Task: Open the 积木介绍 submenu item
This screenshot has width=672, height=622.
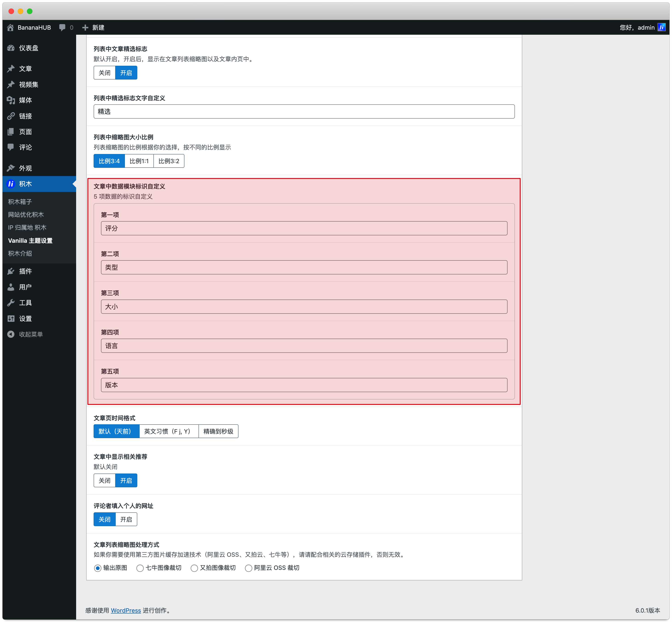Action: [x=20, y=254]
